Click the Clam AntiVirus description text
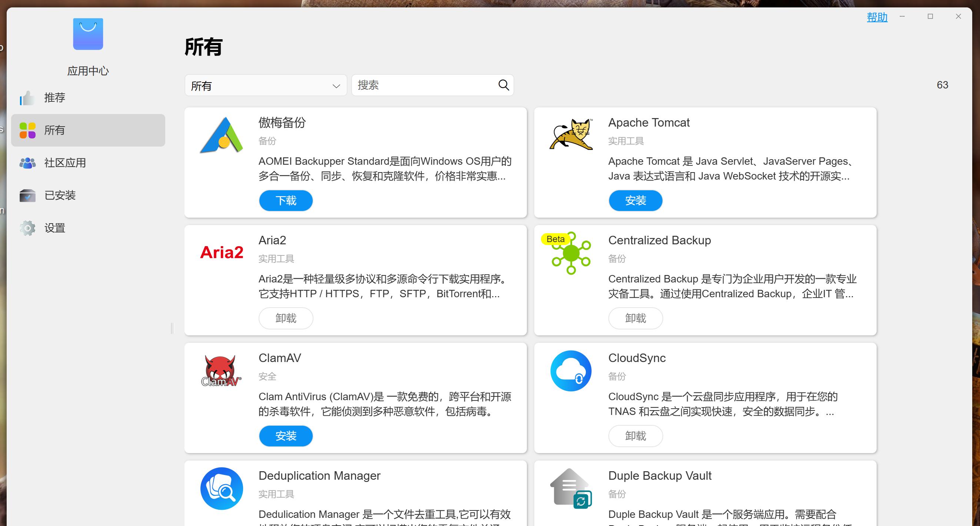 pos(385,404)
